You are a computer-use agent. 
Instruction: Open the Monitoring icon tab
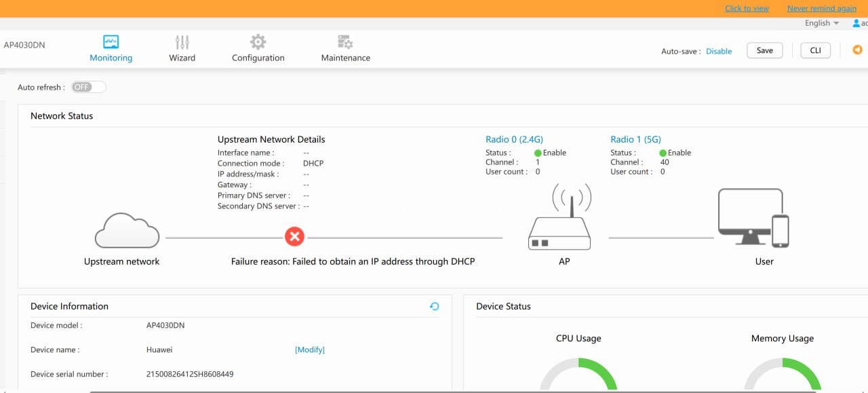click(111, 43)
